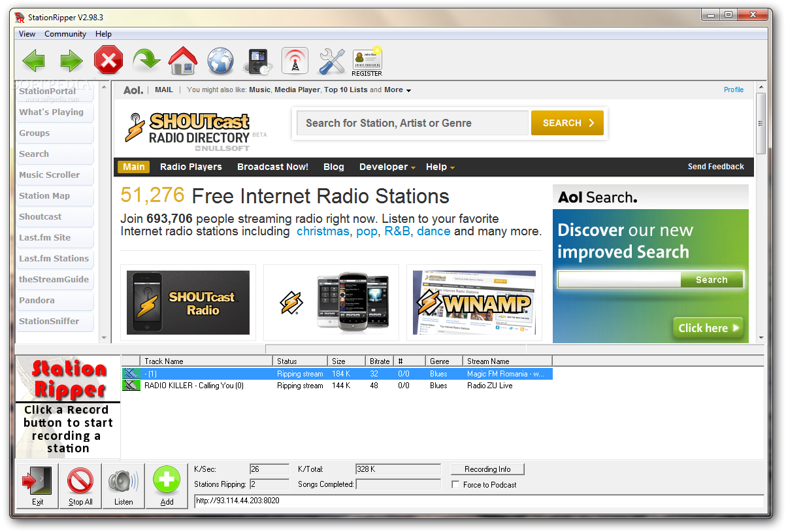Open the Broadcast Now! tab
This screenshot has width=786, height=532.
(272, 167)
